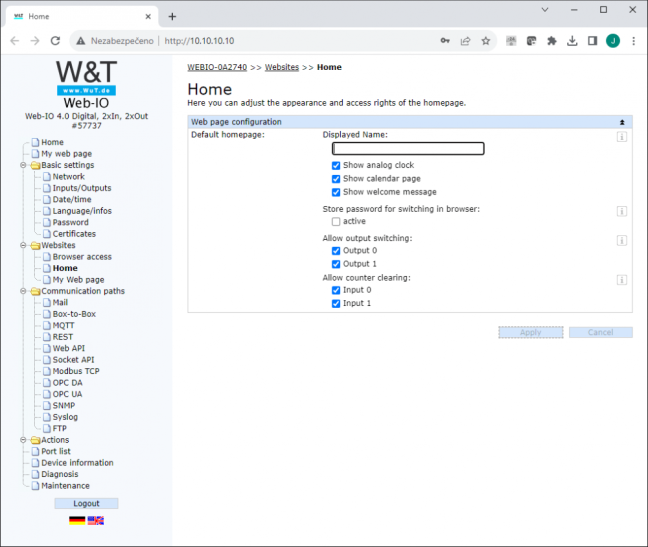
Task: Toggle Input 0 counter clearing checkbox
Action: point(336,290)
